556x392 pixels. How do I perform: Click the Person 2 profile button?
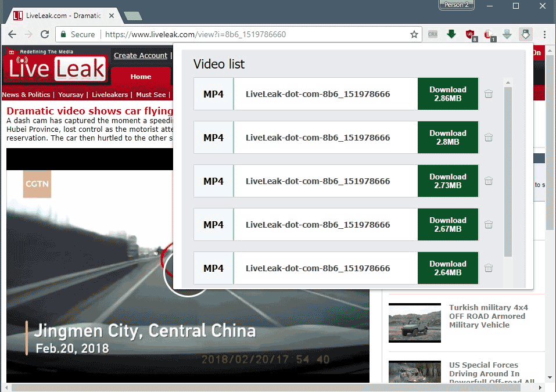tap(456, 5)
